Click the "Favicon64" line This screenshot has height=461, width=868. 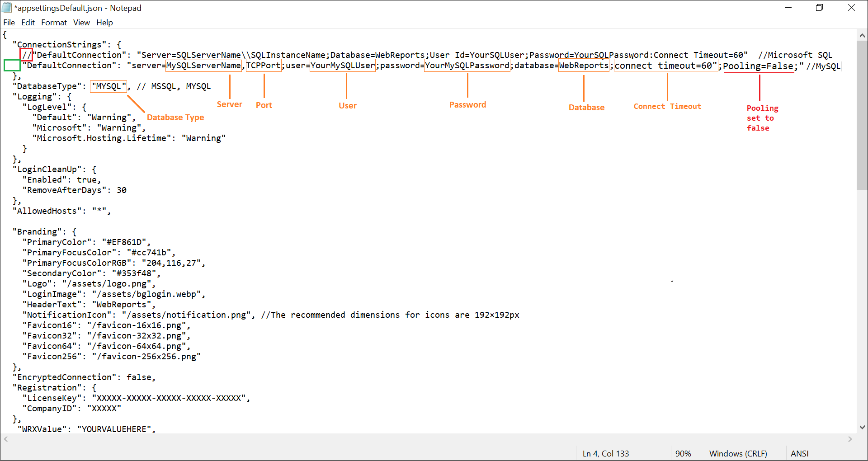click(x=107, y=346)
